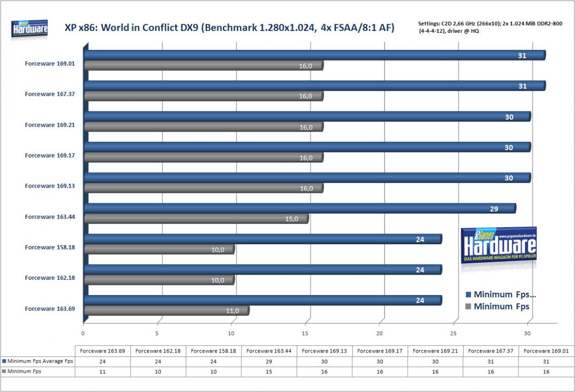The width and height of the screenshot is (575, 392).
Task: Click the blue bar for Forceware 169.17
Action: click(308, 147)
